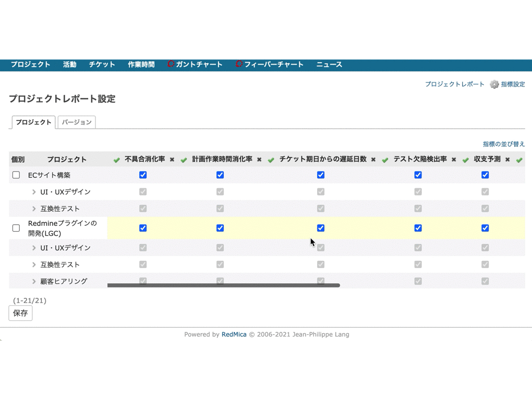Image resolution: width=532 pixels, height=399 pixels.
Task: Uncheck チケット期日からの遅延日数 for ECサイト構築
Action: coord(321,175)
